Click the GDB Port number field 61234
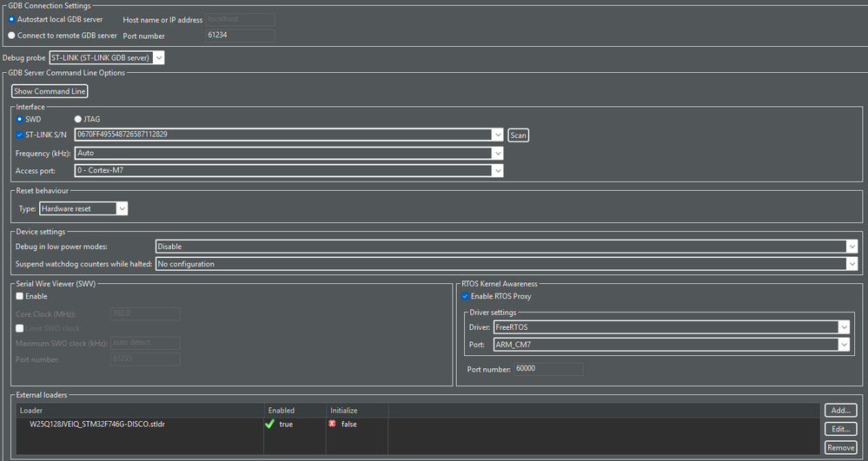This screenshot has height=461, width=868. (241, 36)
